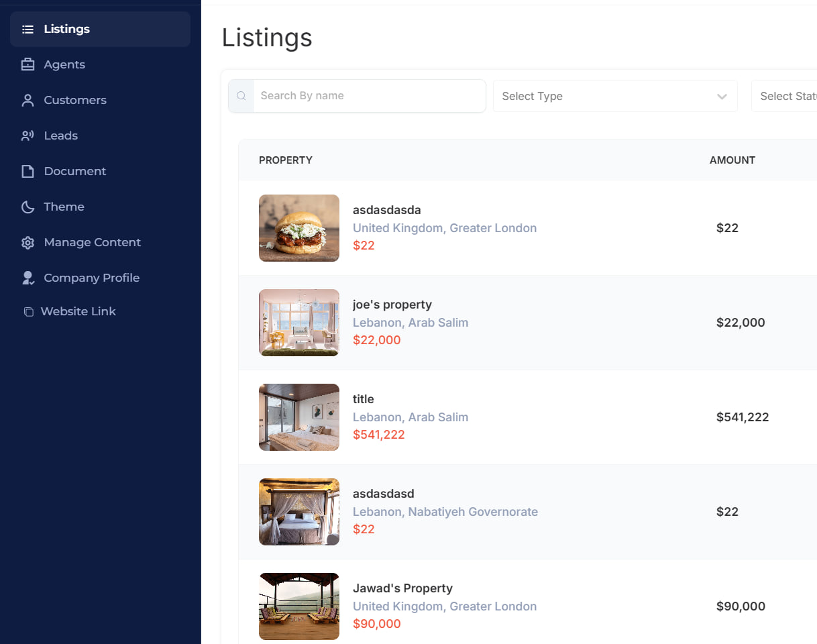Image resolution: width=817 pixels, height=644 pixels.
Task: Click the Agents briefcase icon
Action: pyautogui.click(x=28, y=65)
